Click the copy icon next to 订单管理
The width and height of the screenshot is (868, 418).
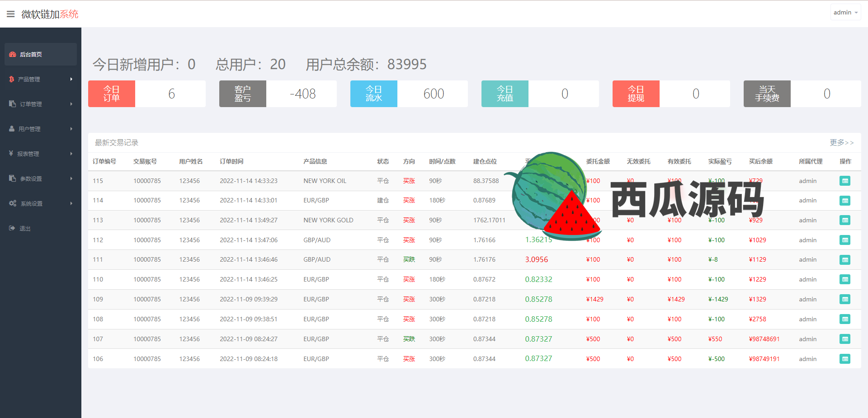(13, 104)
